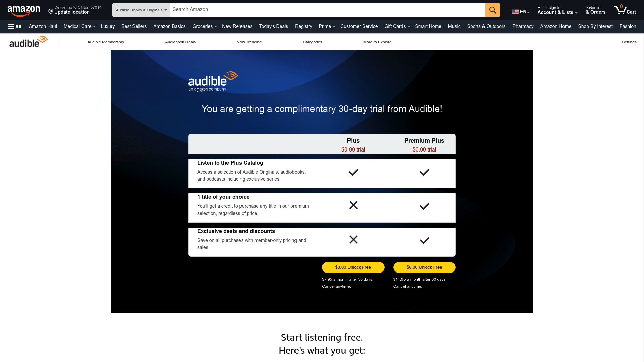Open Returns & Orders

click(595, 10)
